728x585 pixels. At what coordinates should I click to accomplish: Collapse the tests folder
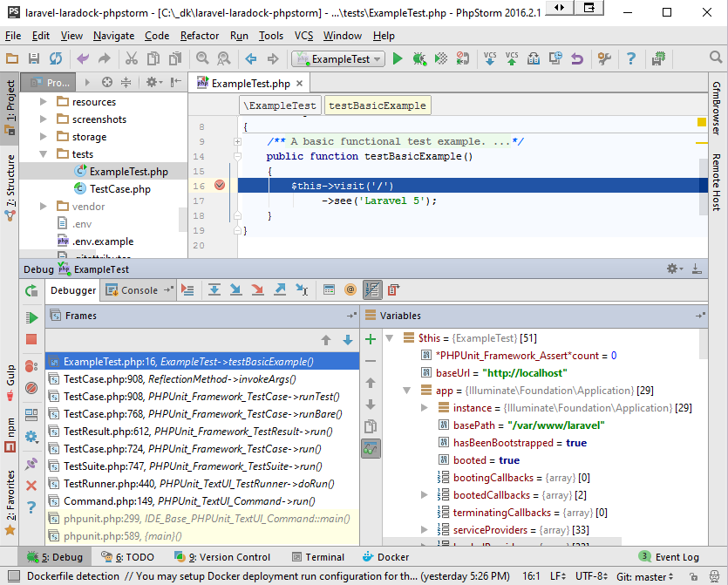pos(44,154)
